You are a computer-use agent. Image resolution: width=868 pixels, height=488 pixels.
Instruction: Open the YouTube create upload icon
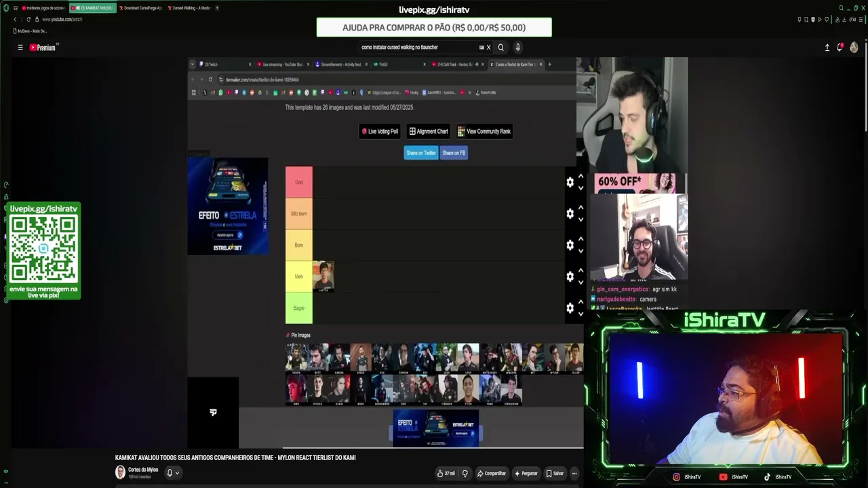click(827, 47)
